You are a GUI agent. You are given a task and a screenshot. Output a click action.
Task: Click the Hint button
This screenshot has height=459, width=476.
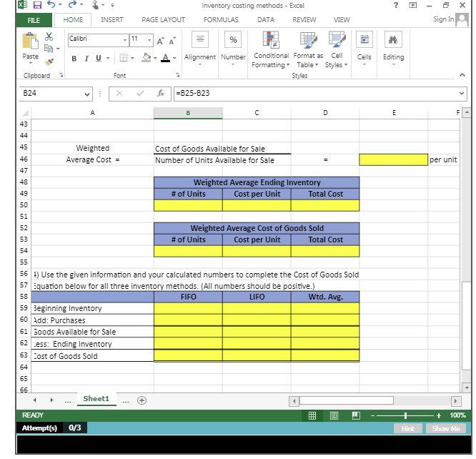(407, 428)
